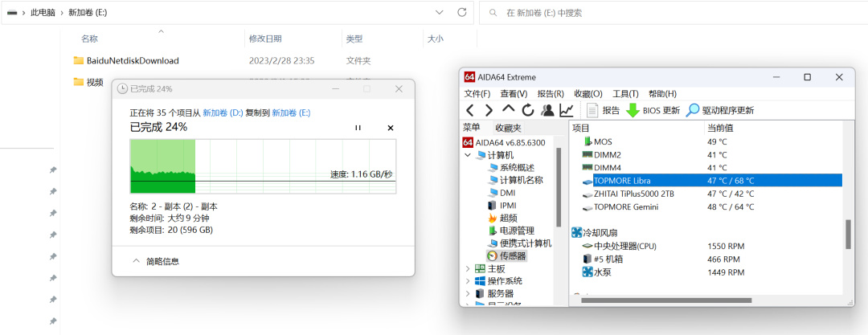Expand the 主板 tree node
This screenshot has height=335, width=868.
(x=468, y=268)
